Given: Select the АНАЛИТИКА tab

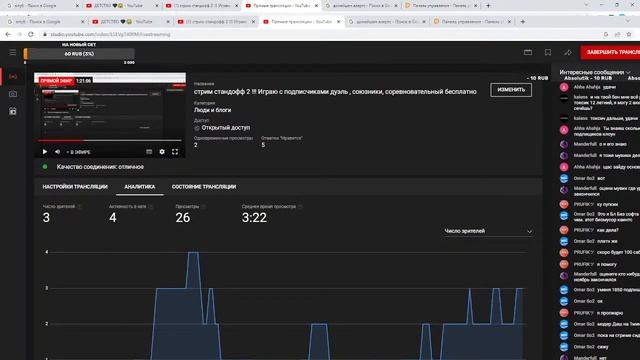Looking at the screenshot, I should [140, 187].
